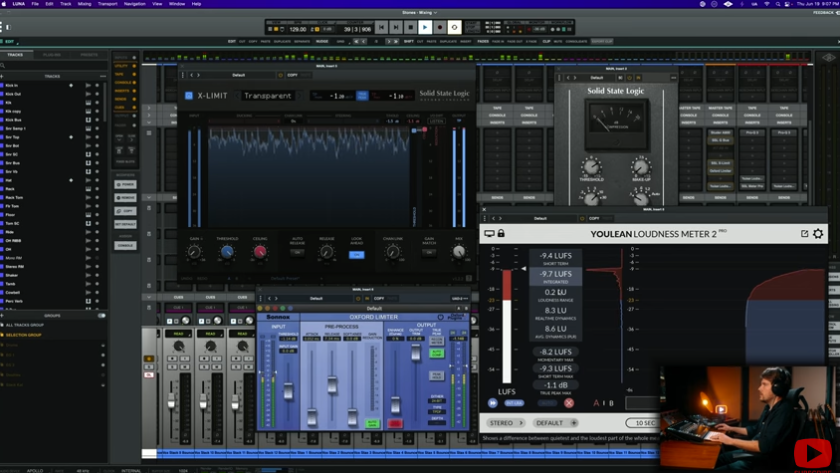Toggle Look Ahead ON button in X-LIMIT
Screen dimensions: 840x473
[356, 255]
